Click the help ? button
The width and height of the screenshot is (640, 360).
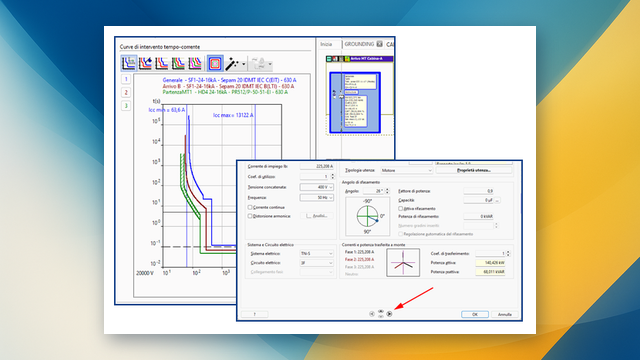tap(255, 314)
